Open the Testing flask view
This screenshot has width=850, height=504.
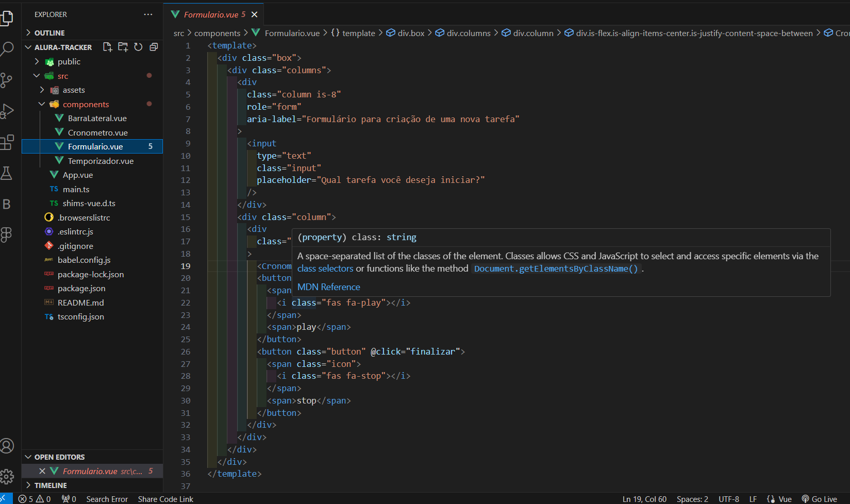(x=7, y=173)
